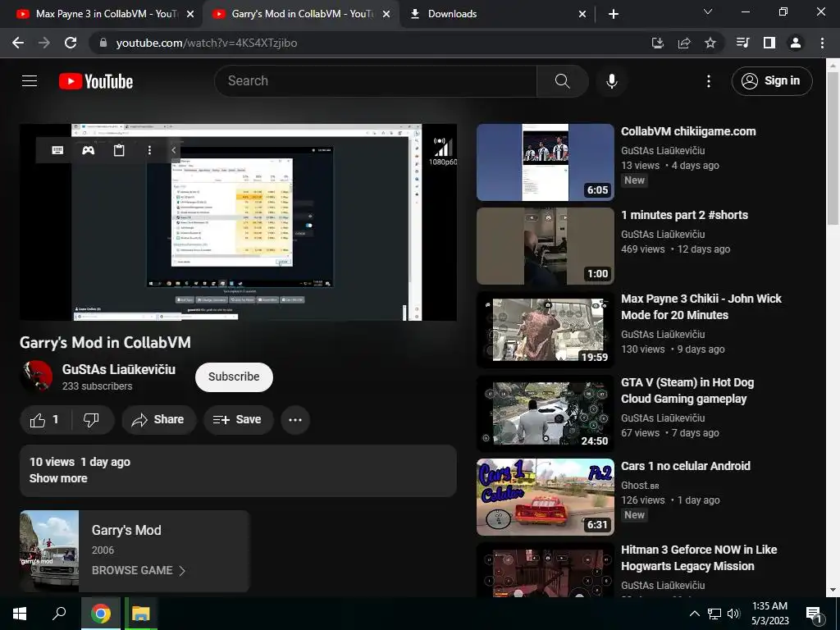Click the install app icon in address bar
Image resolution: width=840 pixels, height=630 pixels.
[x=658, y=43]
